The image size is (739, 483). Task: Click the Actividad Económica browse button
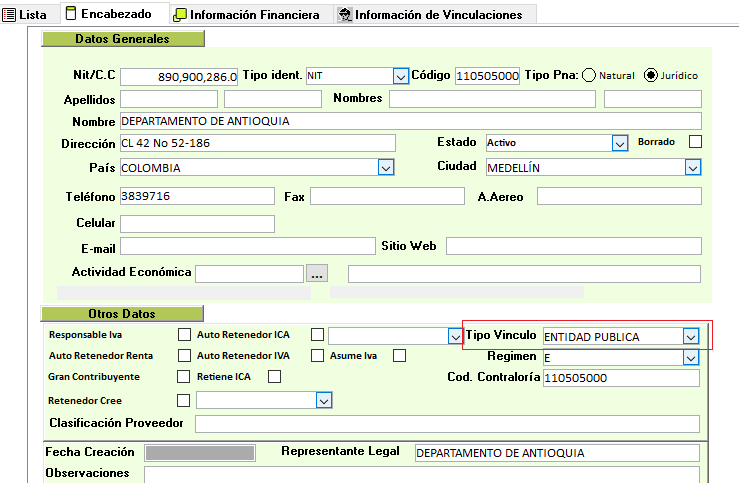tap(317, 273)
